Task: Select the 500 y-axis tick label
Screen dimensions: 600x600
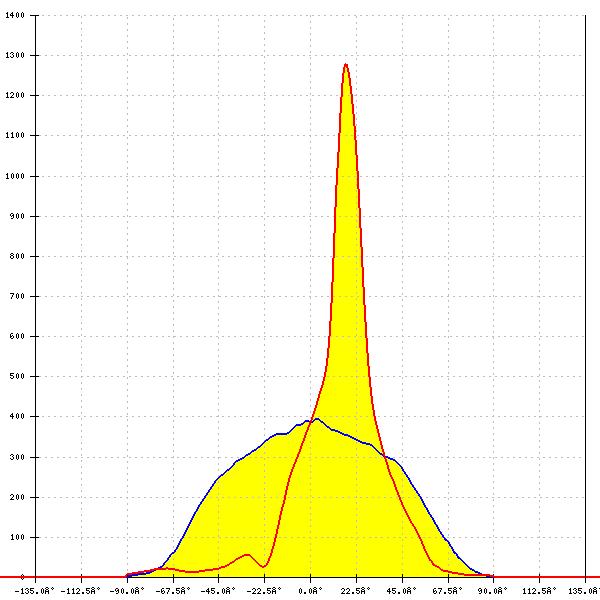Action: tap(18, 377)
